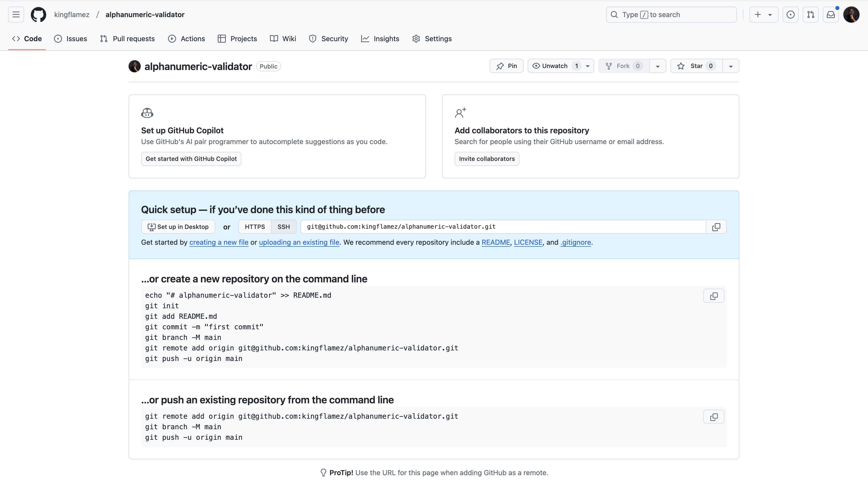
Task: Select the Security tab
Action: 329,38
